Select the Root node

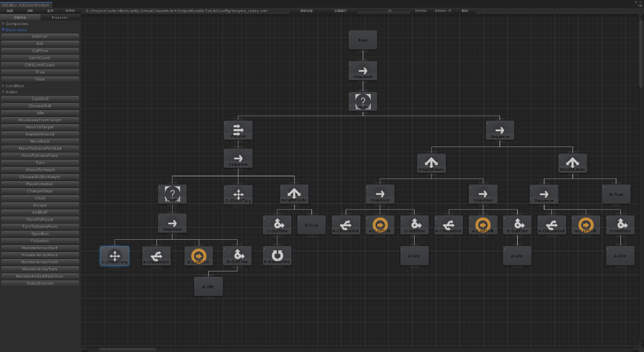tap(363, 40)
